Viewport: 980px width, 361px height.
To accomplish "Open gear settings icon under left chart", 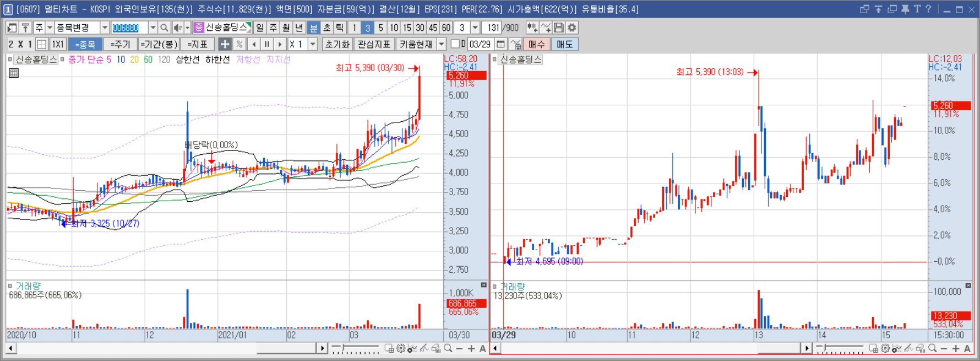I will click(401, 348).
